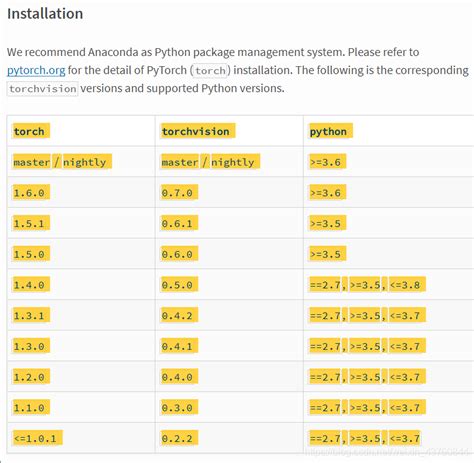Click the torchvision column header

tap(197, 131)
